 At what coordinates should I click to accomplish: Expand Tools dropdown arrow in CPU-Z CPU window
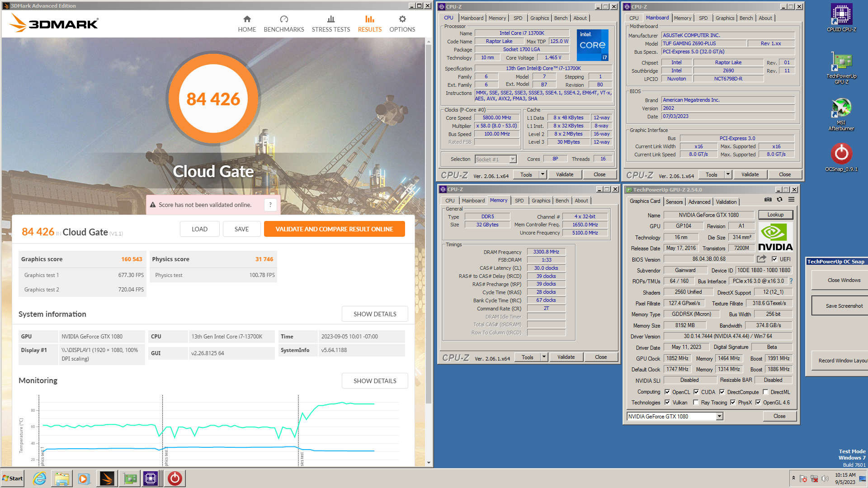coord(542,174)
